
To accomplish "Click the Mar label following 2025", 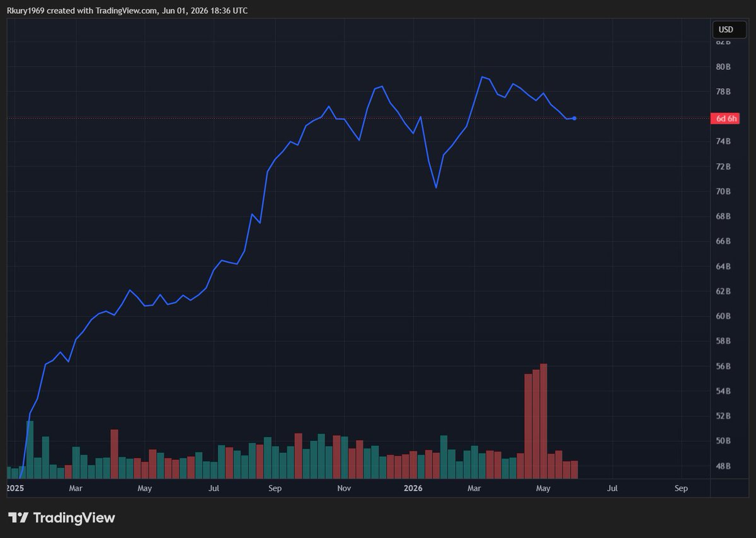I will point(76,488).
